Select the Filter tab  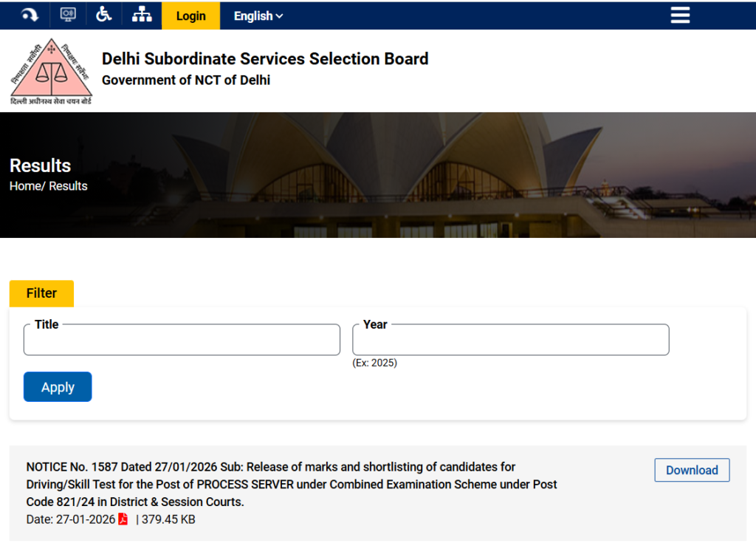[41, 293]
